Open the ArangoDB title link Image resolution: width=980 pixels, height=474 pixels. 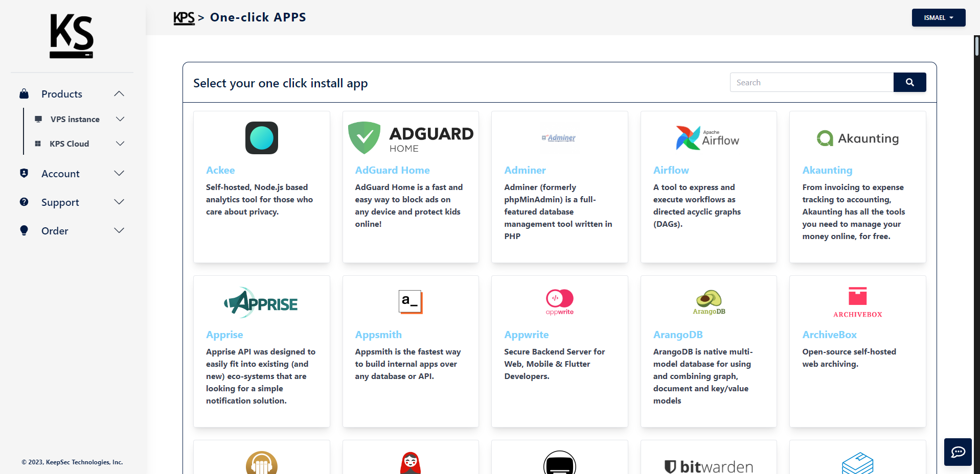(x=678, y=335)
